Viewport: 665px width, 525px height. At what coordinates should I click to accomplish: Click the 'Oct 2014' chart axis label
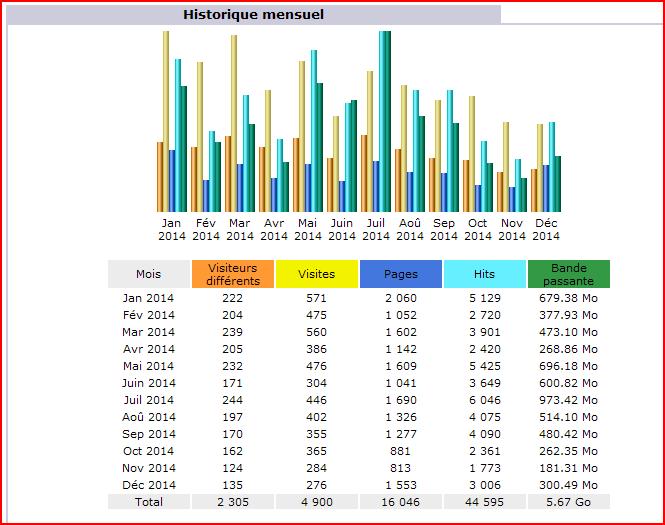coord(478,229)
